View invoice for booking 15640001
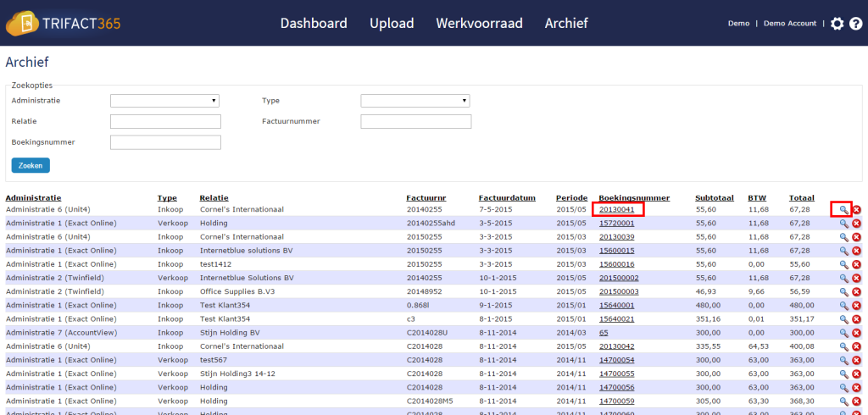 [x=843, y=306]
